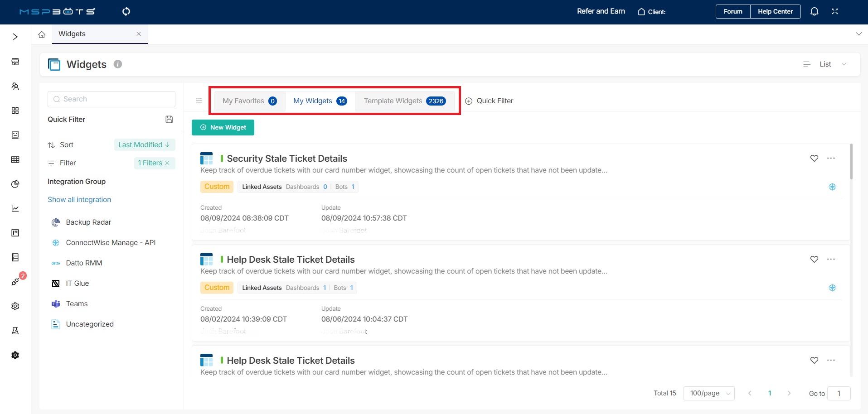Switch to the Template Widgets tab
The height and width of the screenshot is (414, 868).
tap(405, 101)
